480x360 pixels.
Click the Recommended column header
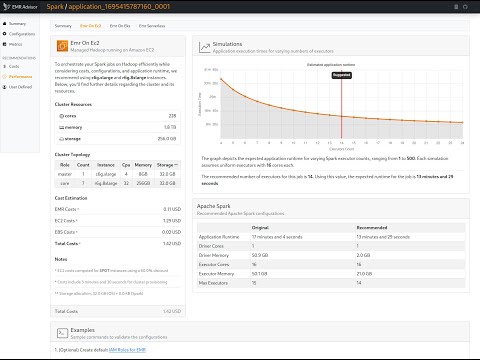coord(372,228)
